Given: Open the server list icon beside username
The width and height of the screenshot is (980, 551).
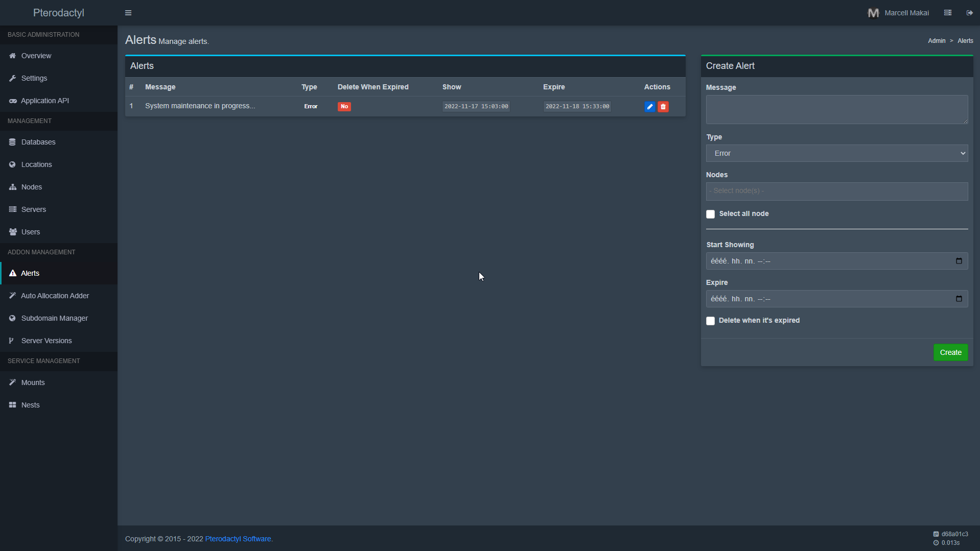Looking at the screenshot, I should (x=948, y=13).
